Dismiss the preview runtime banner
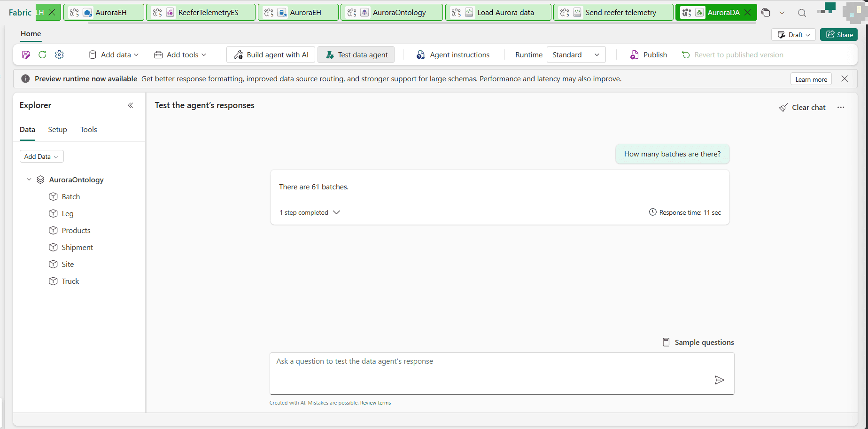 [x=845, y=79]
